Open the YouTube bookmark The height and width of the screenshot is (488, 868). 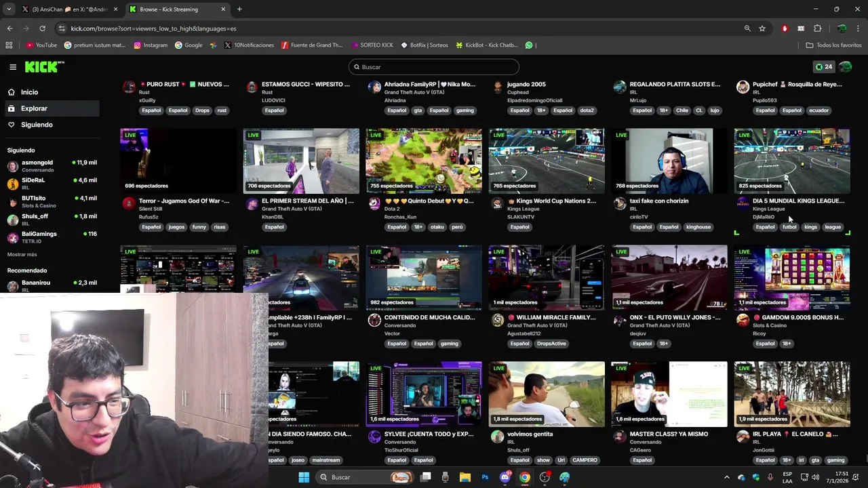[x=41, y=45]
